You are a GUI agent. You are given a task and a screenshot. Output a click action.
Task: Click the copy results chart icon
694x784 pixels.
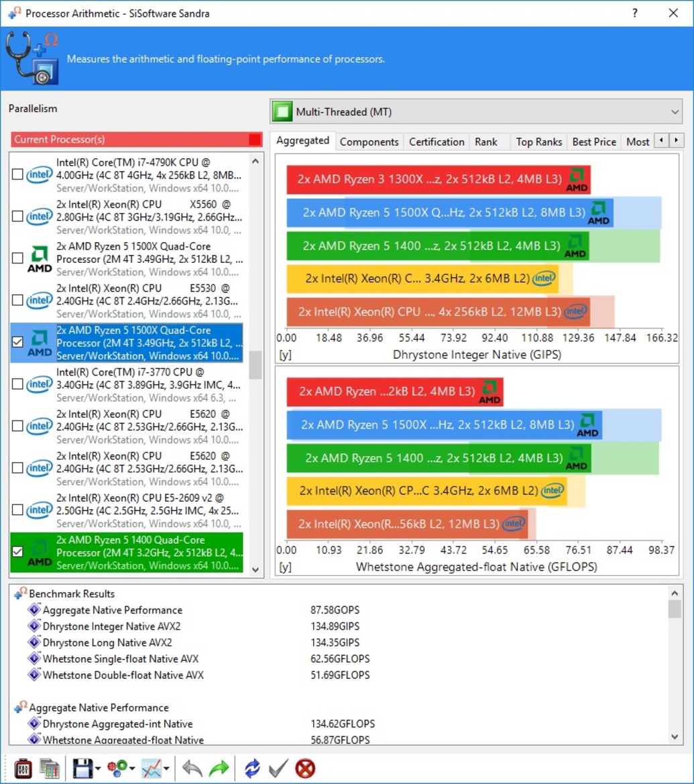pyautogui.click(x=50, y=769)
